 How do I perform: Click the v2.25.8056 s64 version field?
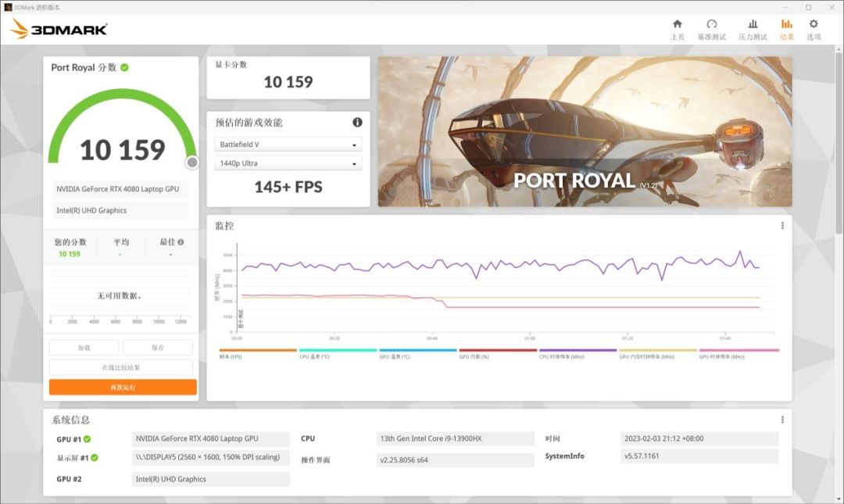point(456,459)
